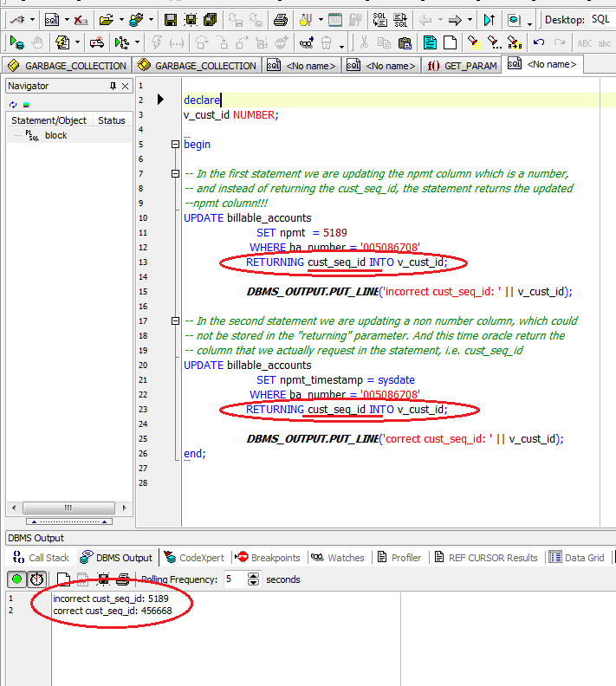Collapse the begin block fold marker
The image size is (616, 686).
(x=176, y=145)
